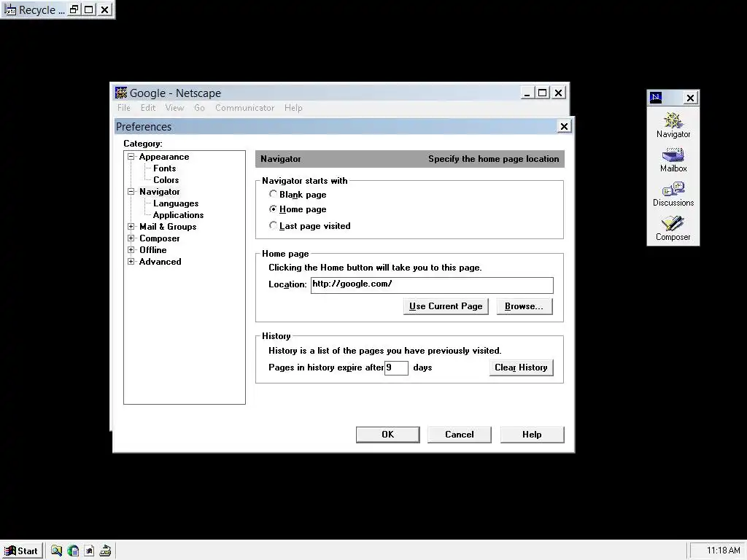Select Colors in category tree
Viewport: 747px width, 560px height.
[x=166, y=180]
